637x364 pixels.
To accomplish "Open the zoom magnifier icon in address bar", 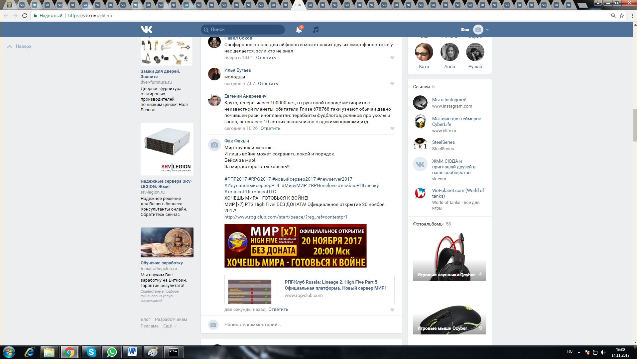I will (613, 16).
